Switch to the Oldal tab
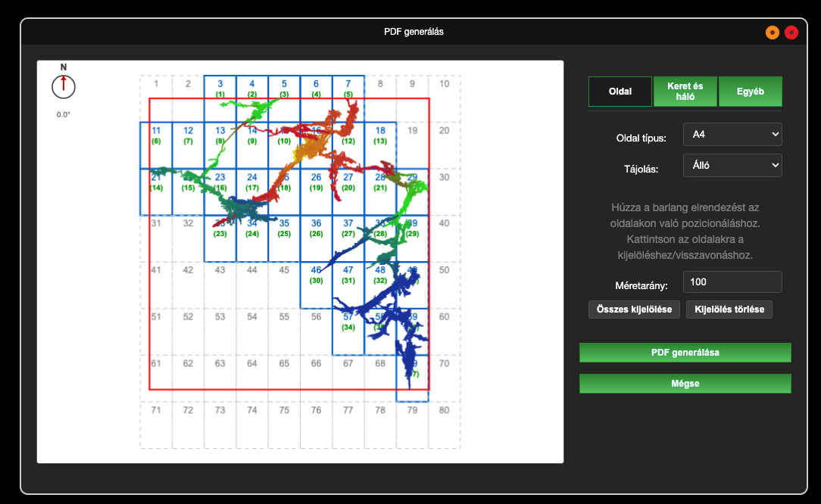This screenshot has width=821, height=504. [x=620, y=92]
